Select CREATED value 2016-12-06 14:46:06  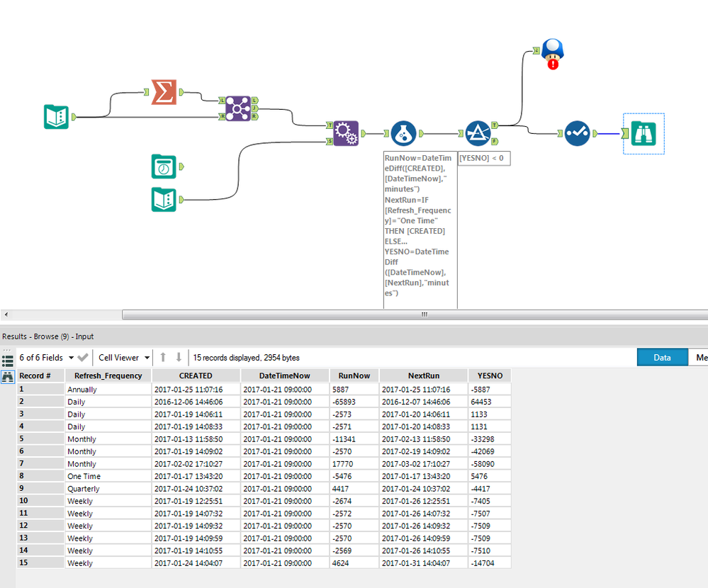[196, 402]
